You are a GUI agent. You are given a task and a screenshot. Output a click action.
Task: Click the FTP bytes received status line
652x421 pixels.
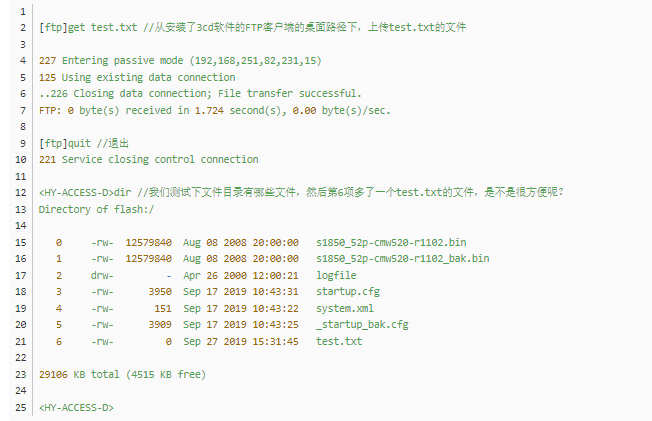[x=214, y=110]
